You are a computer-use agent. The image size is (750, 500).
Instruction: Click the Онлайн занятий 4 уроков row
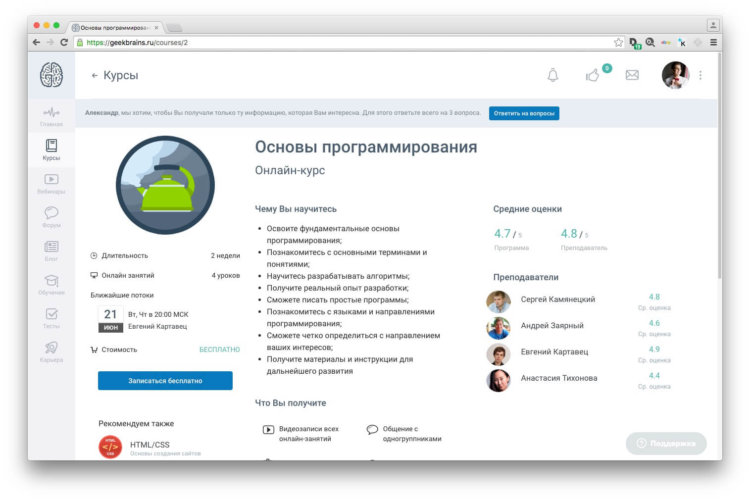(x=165, y=276)
